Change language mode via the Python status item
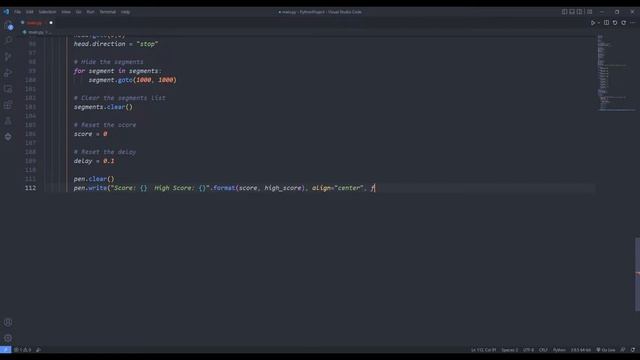Image resolution: width=640 pixels, height=360 pixels. [x=559, y=350]
